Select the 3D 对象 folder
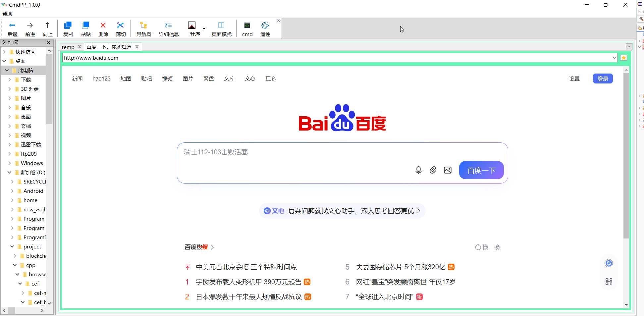The width and height of the screenshot is (644, 316). tap(30, 89)
